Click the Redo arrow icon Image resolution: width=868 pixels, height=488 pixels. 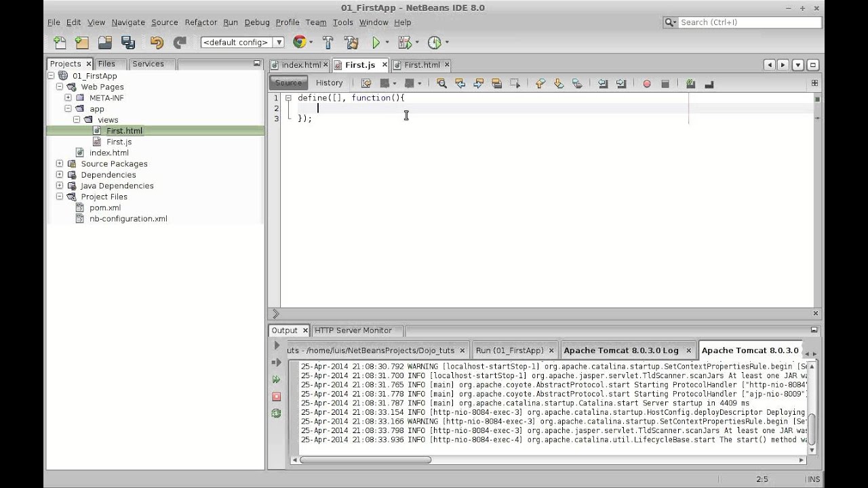[180, 42]
